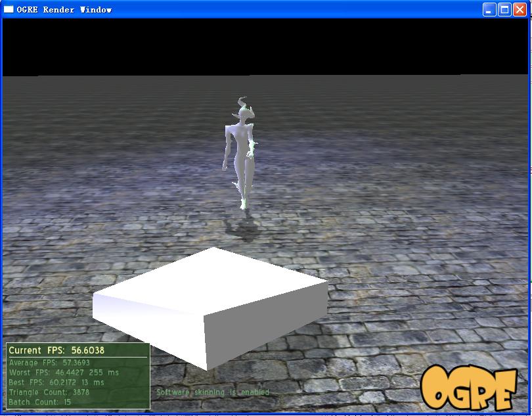Click the Best FPS: 60.2172 line
532x416 pixels.
point(56,382)
